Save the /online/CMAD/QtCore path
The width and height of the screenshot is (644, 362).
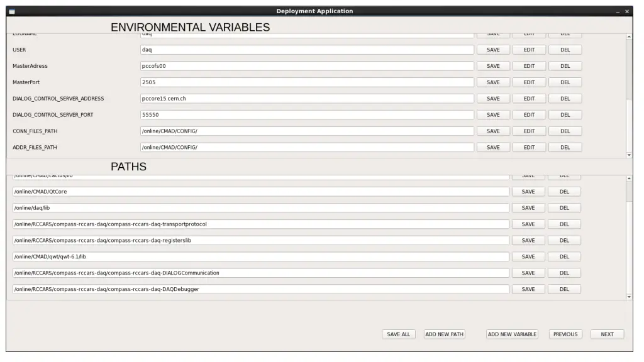tap(528, 192)
